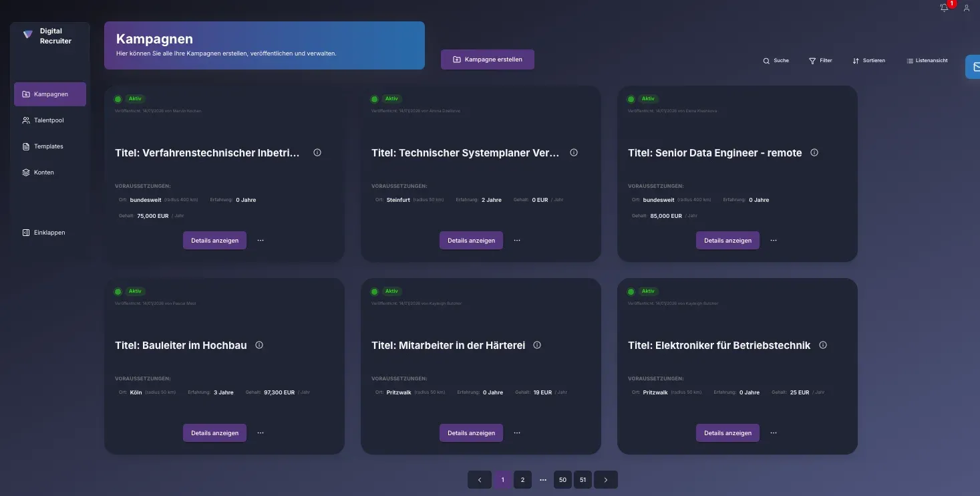Screen dimensions: 980x496
Task: Show details for Senior Data Engineer
Action: coord(727,240)
